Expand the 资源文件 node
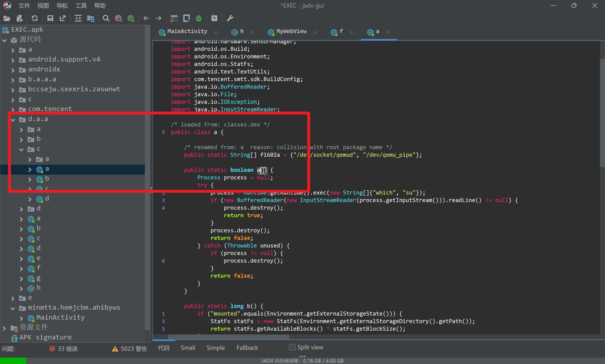The height and width of the screenshot is (364, 605). tap(4, 328)
